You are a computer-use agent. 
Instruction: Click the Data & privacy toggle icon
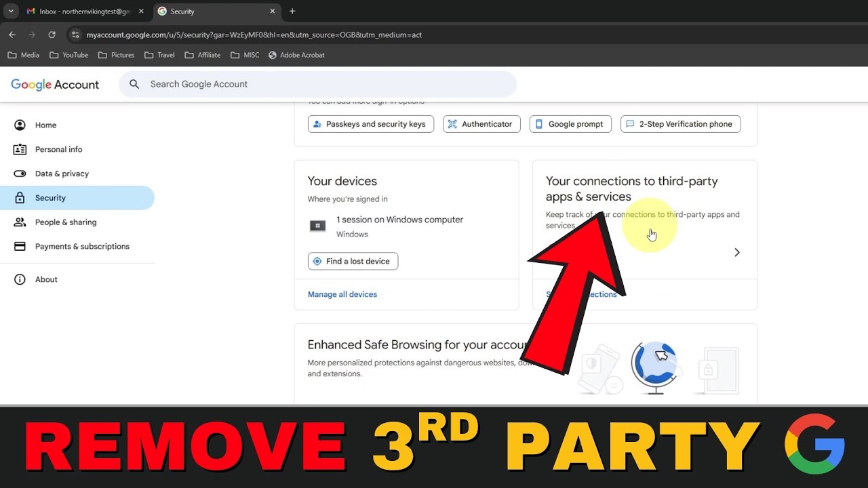click(20, 174)
